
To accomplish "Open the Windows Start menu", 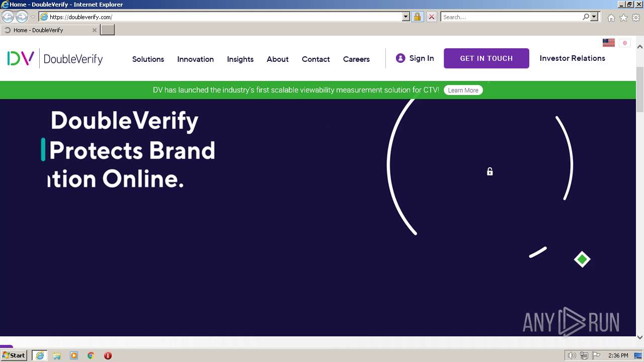I will click(x=14, y=355).
